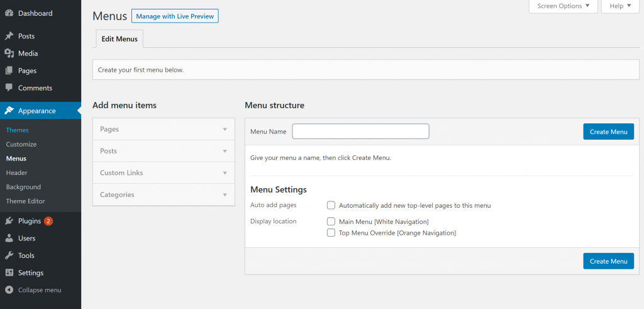Check Main Menu [White Navigation] location
Screen dimensions: 644x309
coord(331,222)
